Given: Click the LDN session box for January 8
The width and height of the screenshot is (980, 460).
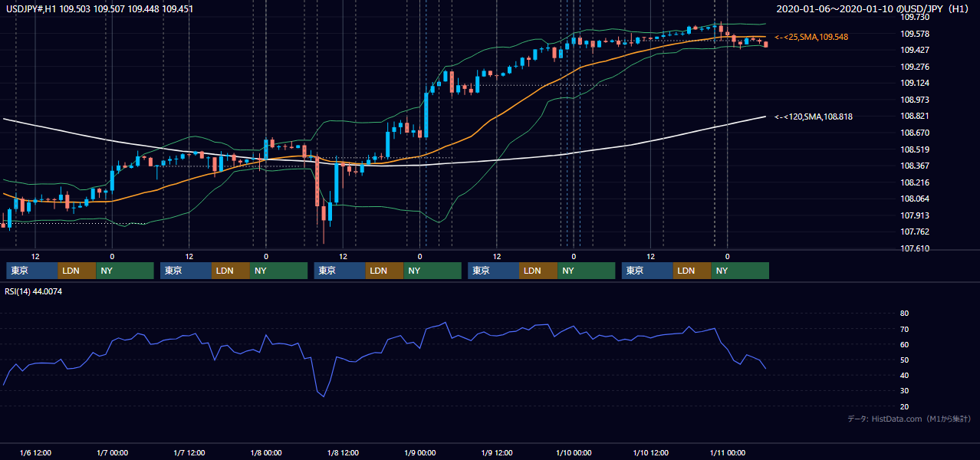Looking at the screenshot, I should 385,271.
